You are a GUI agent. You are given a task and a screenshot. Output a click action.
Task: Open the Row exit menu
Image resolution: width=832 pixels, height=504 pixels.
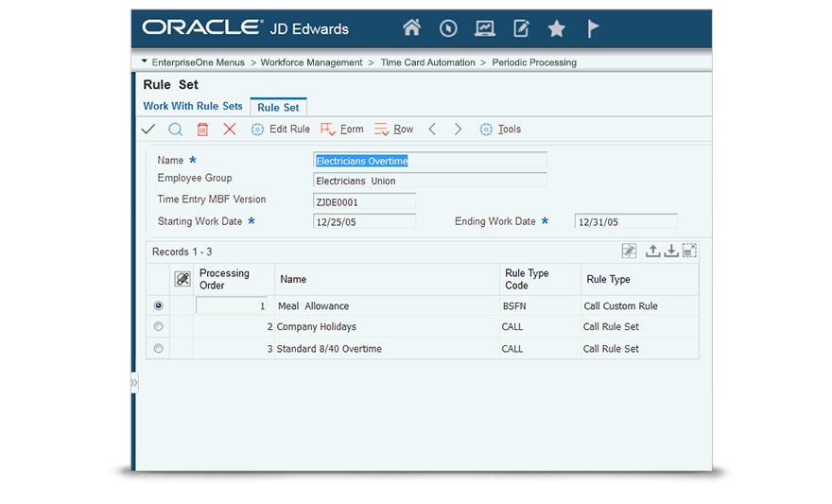coord(393,129)
